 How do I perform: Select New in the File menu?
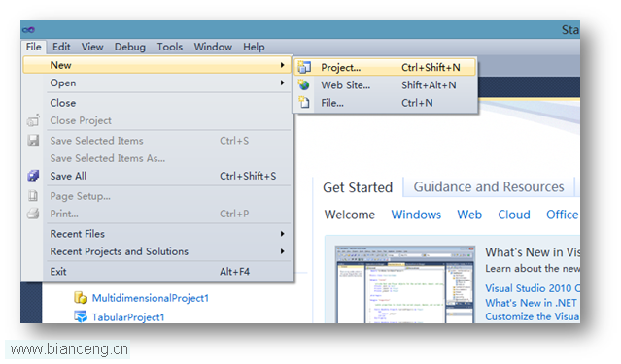157,65
